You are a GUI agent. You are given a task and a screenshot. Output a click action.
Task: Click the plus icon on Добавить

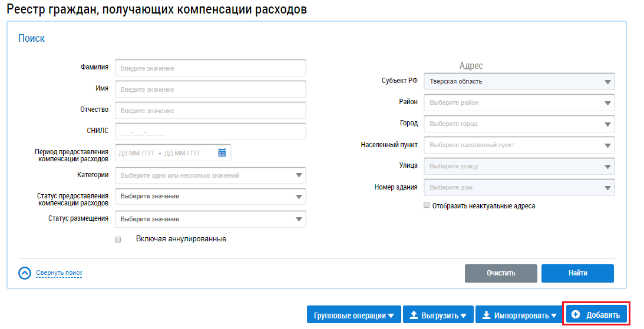(x=576, y=315)
